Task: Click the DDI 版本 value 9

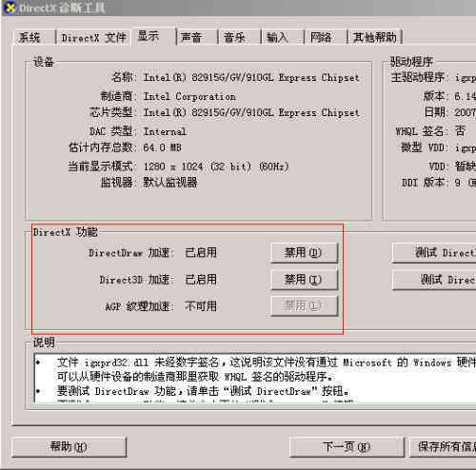Action: point(466,183)
